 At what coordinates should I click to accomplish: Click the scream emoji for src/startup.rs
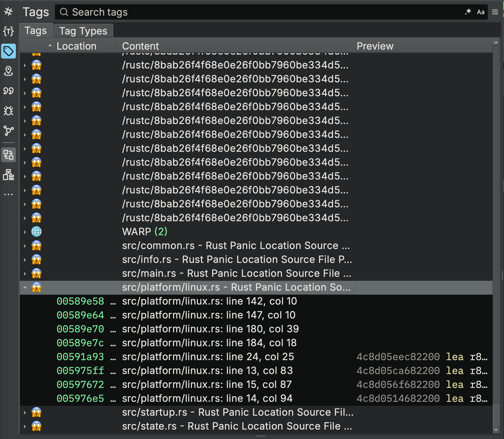(x=36, y=412)
